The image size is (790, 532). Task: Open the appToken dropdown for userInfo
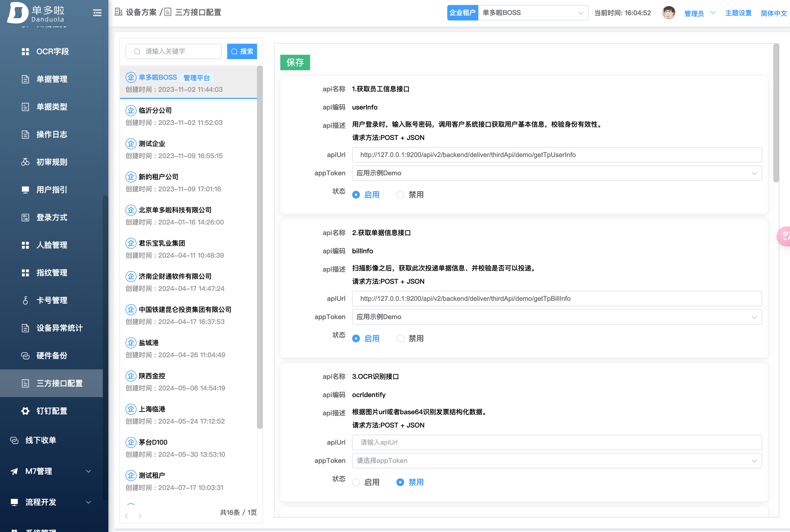[557, 173]
